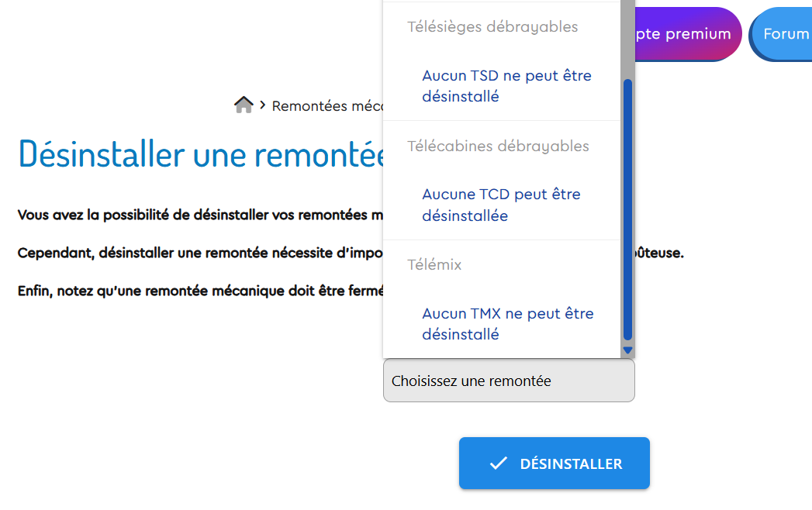Open the Remontées mécaniques breadcrumb link
Viewport: 812px width, 510px height.
327,106
